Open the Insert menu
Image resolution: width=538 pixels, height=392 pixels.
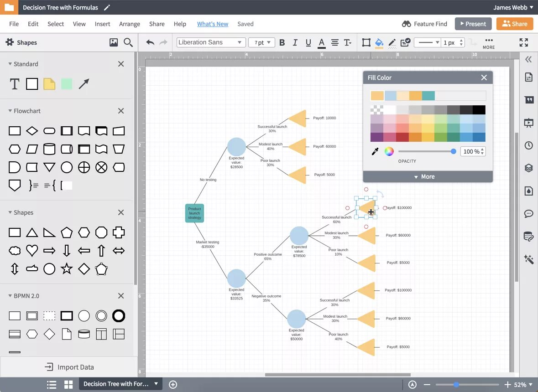pyautogui.click(x=102, y=24)
